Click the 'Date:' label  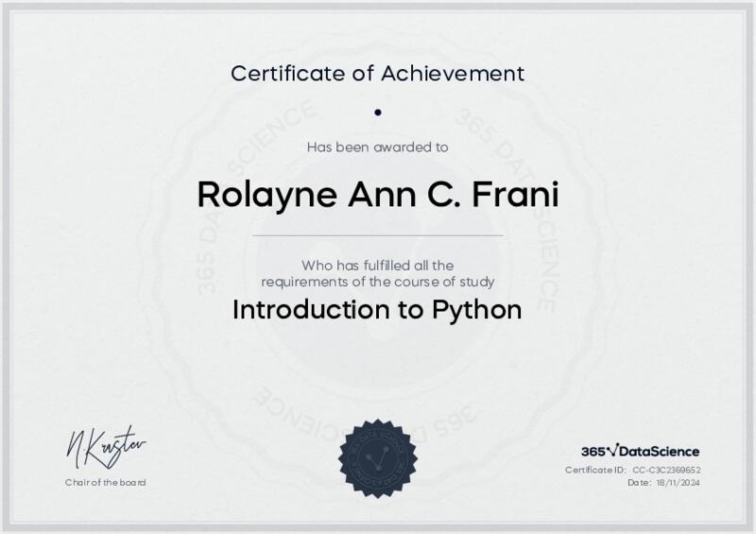coord(639,483)
